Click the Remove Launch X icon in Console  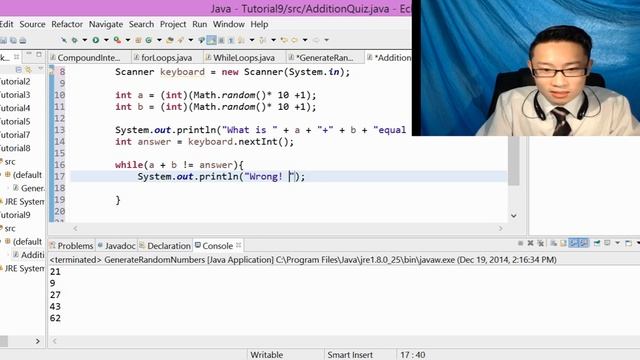530,243
